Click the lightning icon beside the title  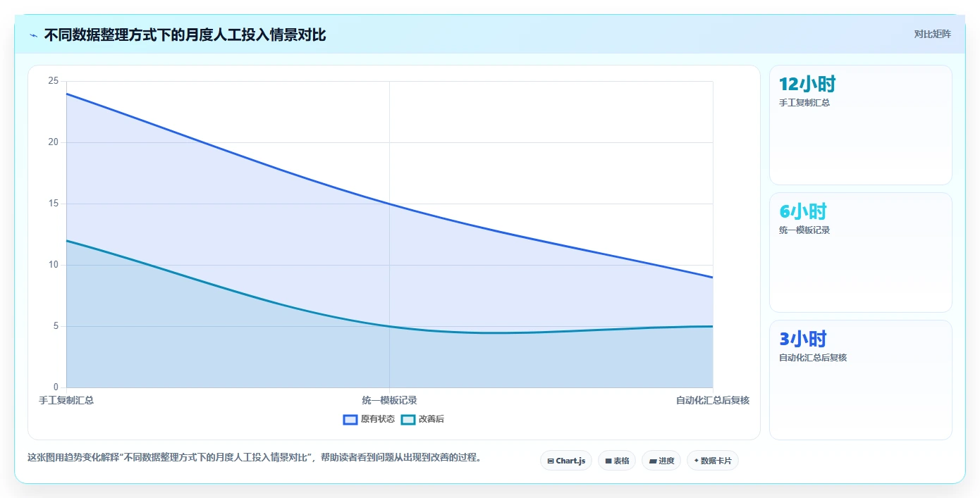click(x=34, y=35)
